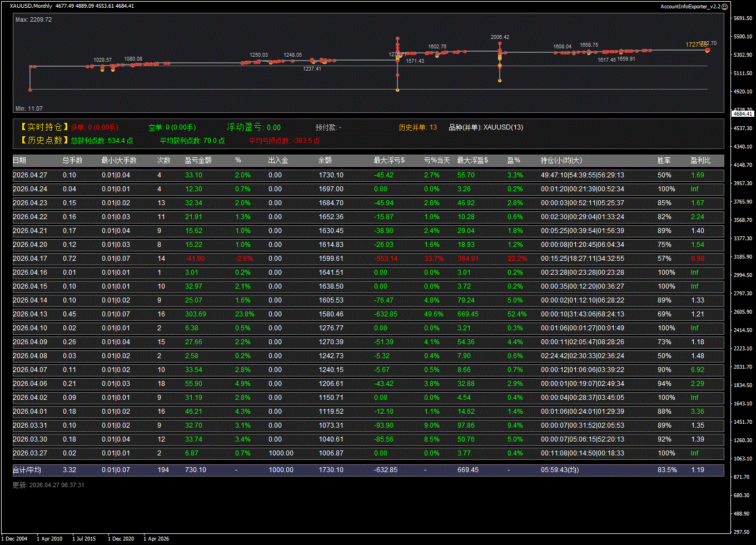
Task: Click the 胜率 column header
Action: [x=664, y=161]
